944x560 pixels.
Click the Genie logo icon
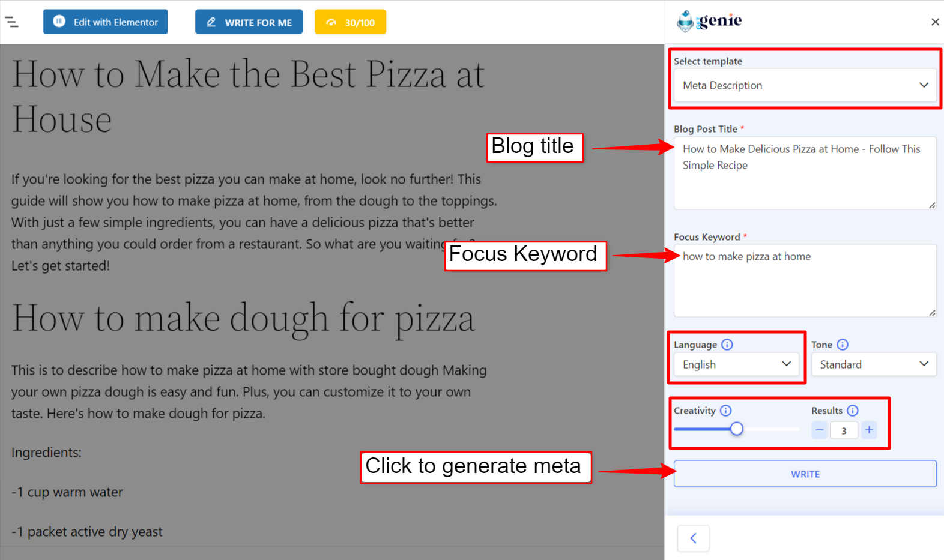coord(685,21)
